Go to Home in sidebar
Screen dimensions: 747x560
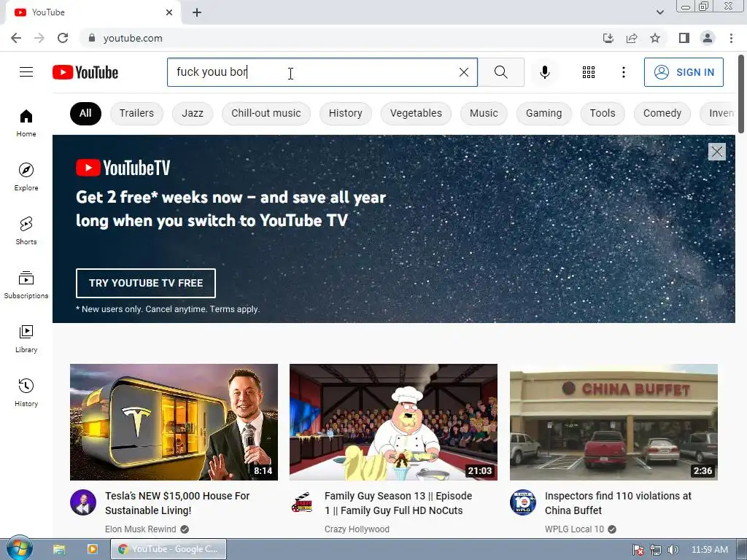[26, 123]
